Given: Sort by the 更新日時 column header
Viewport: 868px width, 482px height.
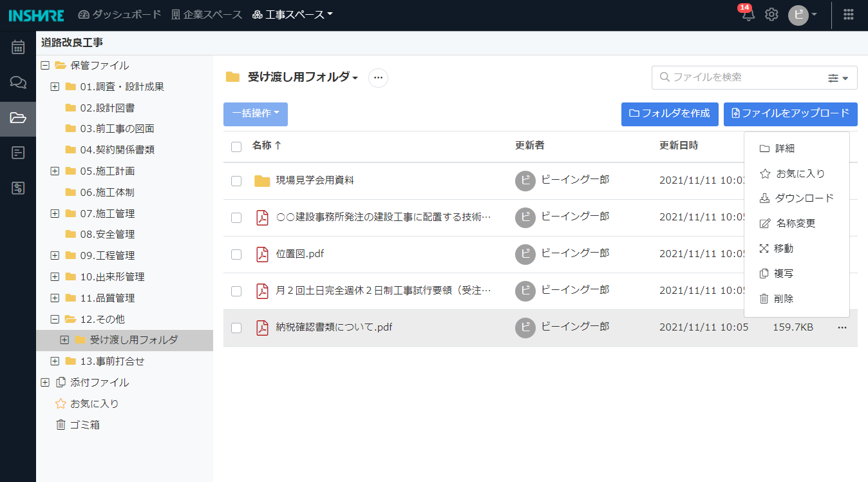Looking at the screenshot, I should [679, 146].
